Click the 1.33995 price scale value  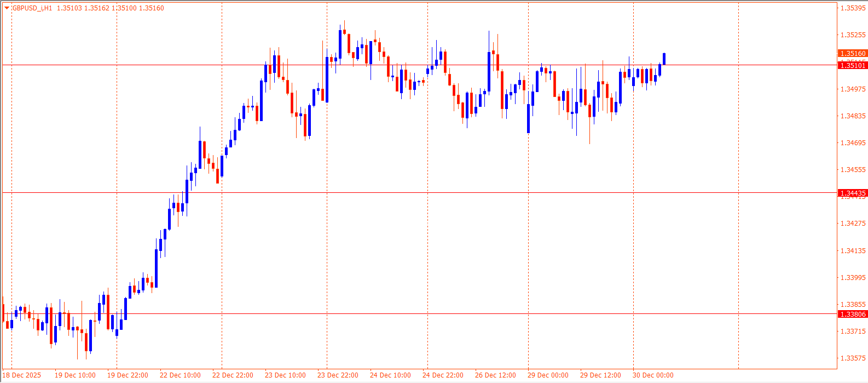click(x=853, y=277)
